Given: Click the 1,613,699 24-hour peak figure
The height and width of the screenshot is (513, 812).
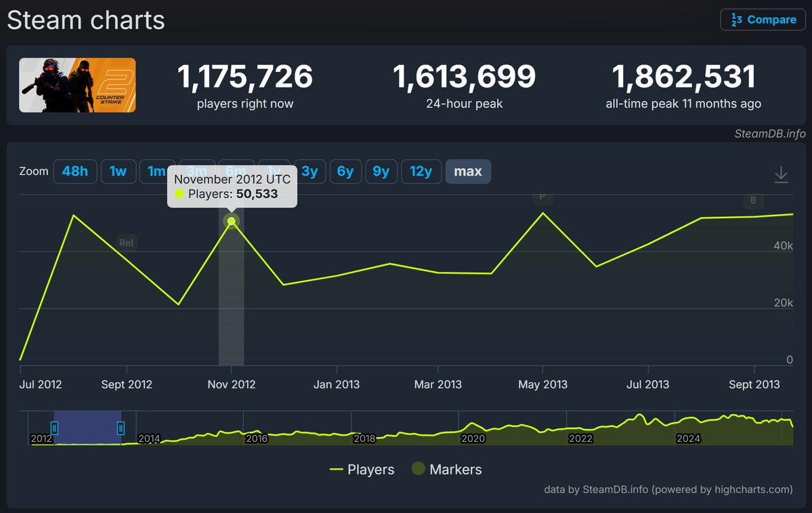Looking at the screenshot, I should 464,77.
